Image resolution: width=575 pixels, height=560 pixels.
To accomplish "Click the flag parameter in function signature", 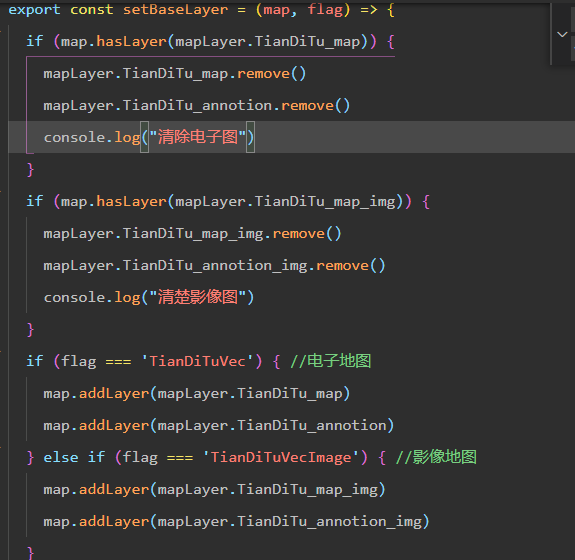I will point(325,10).
